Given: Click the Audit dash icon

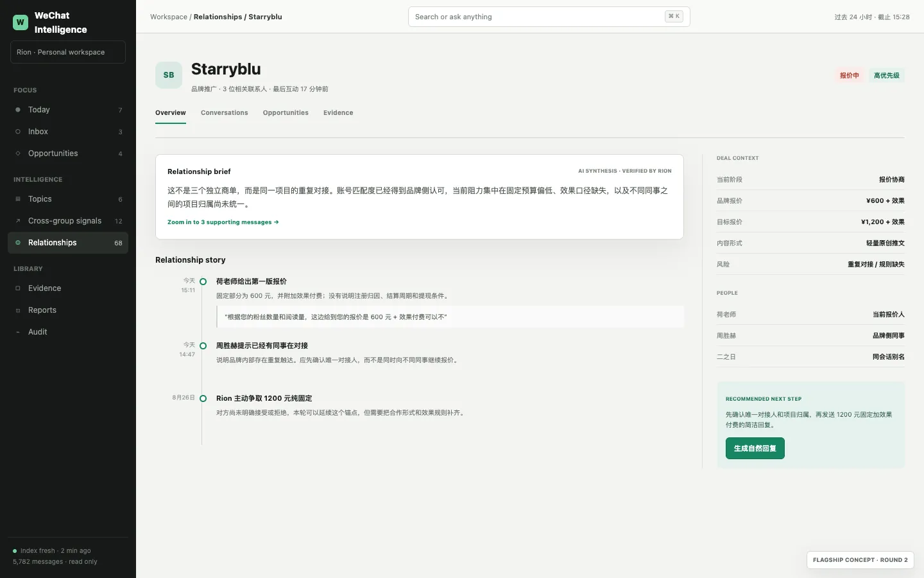Looking at the screenshot, I should (18, 332).
